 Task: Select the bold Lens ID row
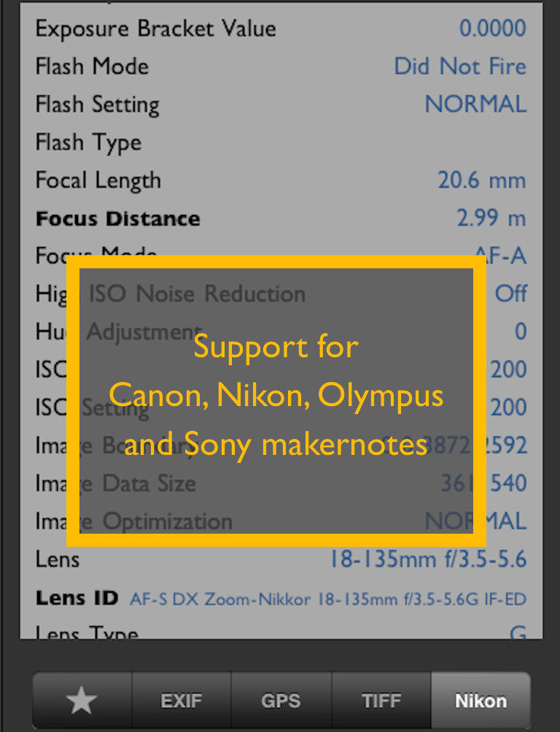click(281, 598)
